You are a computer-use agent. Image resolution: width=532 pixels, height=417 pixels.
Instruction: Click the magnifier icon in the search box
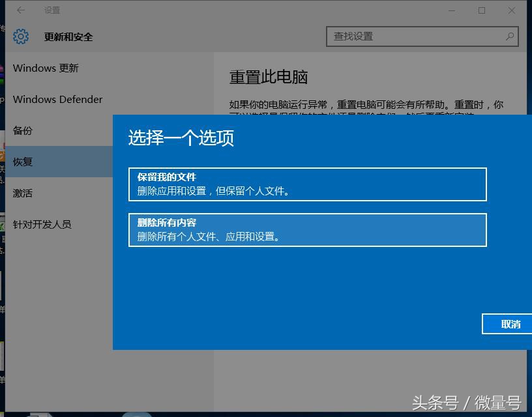[509, 37]
